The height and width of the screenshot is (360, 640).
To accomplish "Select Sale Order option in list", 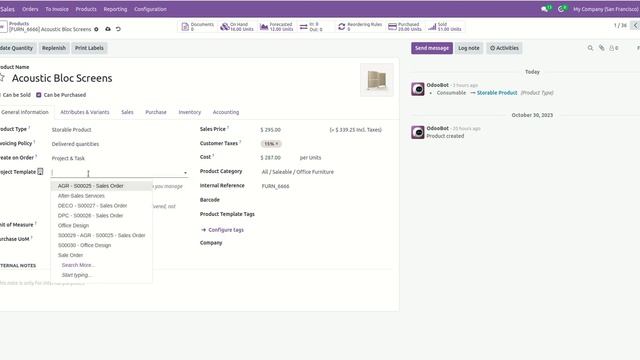I will pyautogui.click(x=102, y=255).
